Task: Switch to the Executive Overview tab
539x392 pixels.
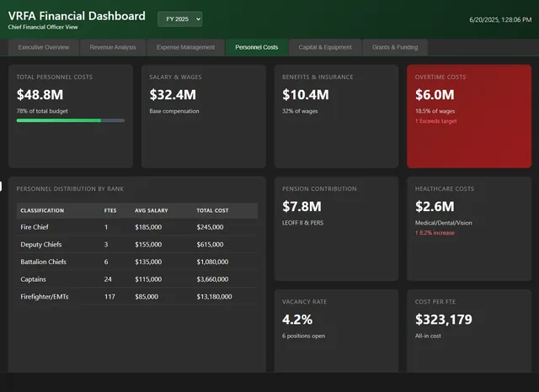Action: pos(44,47)
